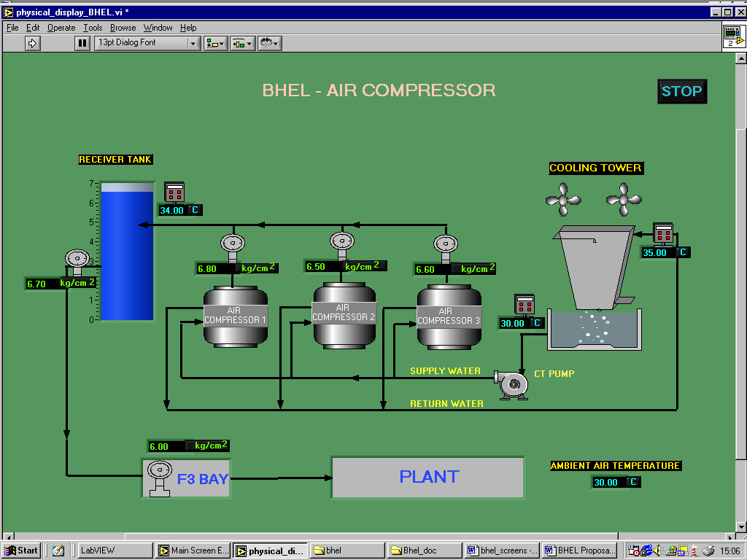The width and height of the screenshot is (747, 560).
Task: Select the 6.00 kg/cm2 F3 bay pressure
Action: [x=188, y=446]
